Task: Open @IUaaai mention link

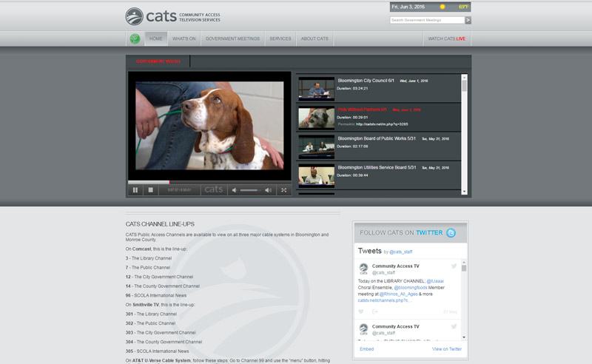Action: (435, 281)
